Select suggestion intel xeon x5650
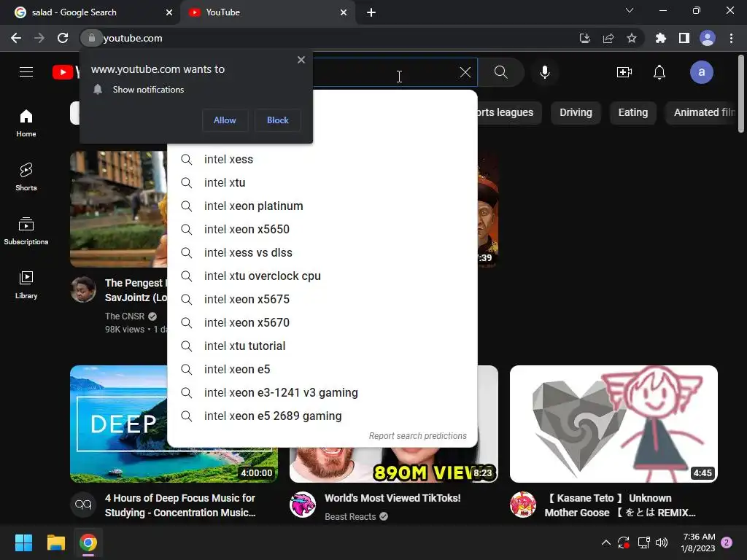This screenshot has height=560, width=747. click(322, 230)
